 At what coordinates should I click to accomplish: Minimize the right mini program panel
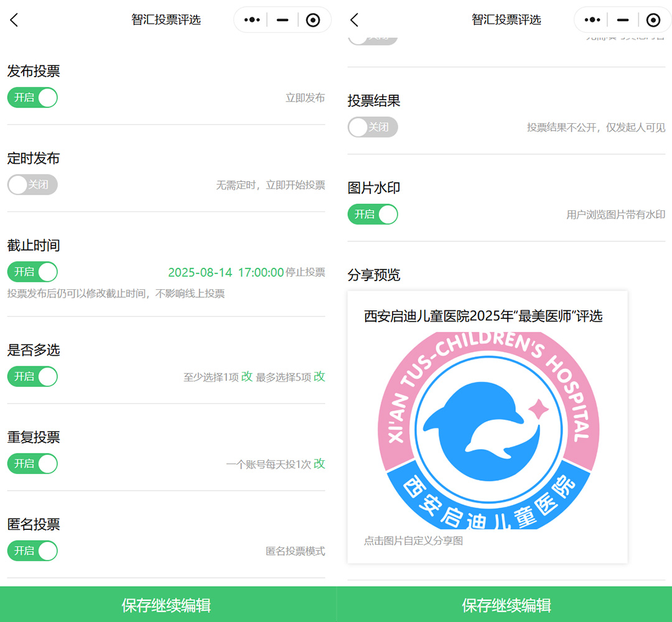[x=623, y=20]
